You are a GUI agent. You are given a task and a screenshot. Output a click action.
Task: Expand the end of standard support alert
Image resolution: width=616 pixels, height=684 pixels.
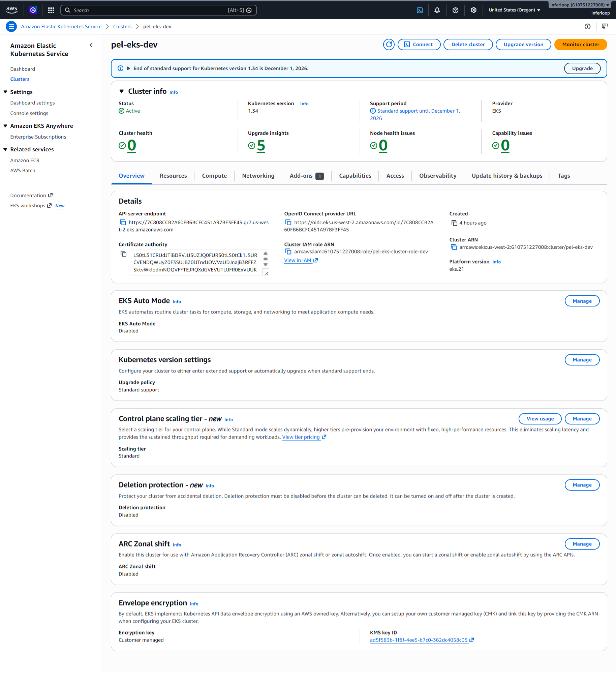[129, 68]
